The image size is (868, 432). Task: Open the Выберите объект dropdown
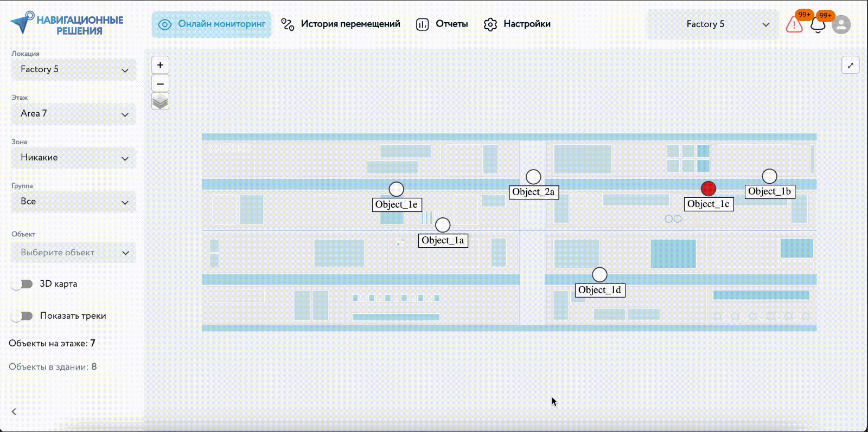click(x=74, y=253)
